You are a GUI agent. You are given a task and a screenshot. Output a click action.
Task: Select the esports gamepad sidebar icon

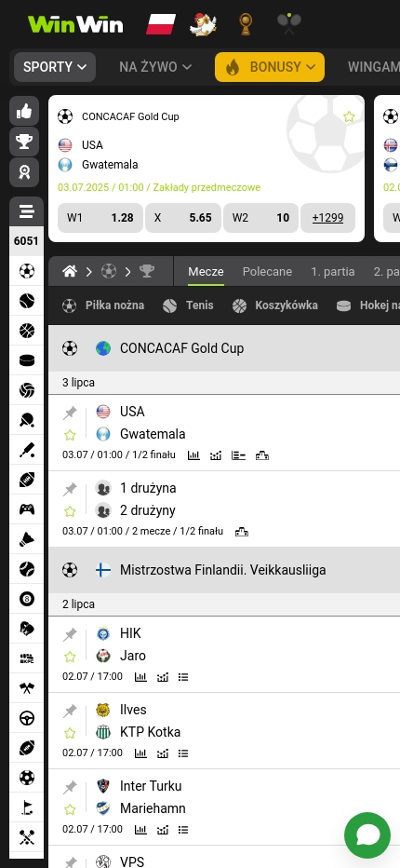click(27, 509)
